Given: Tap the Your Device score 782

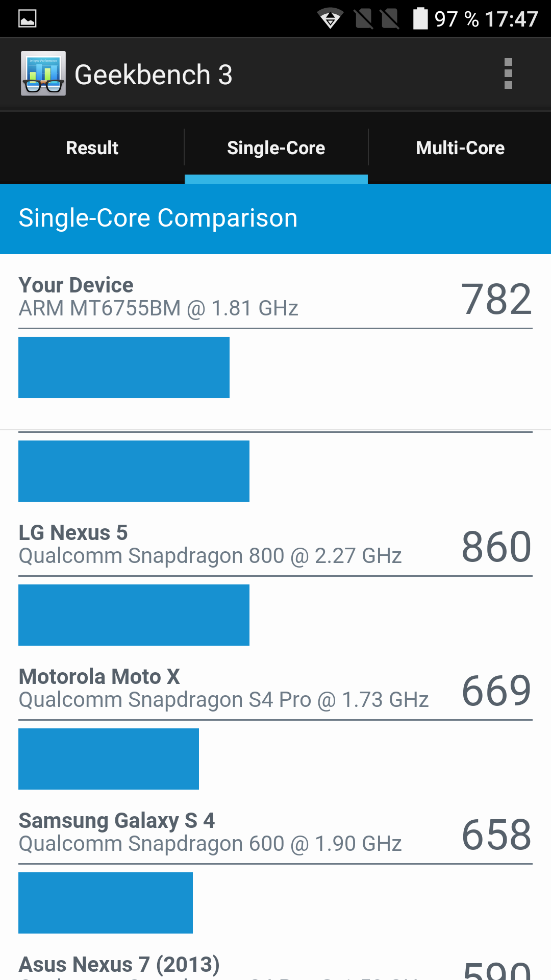Looking at the screenshot, I should pyautogui.click(x=496, y=299).
